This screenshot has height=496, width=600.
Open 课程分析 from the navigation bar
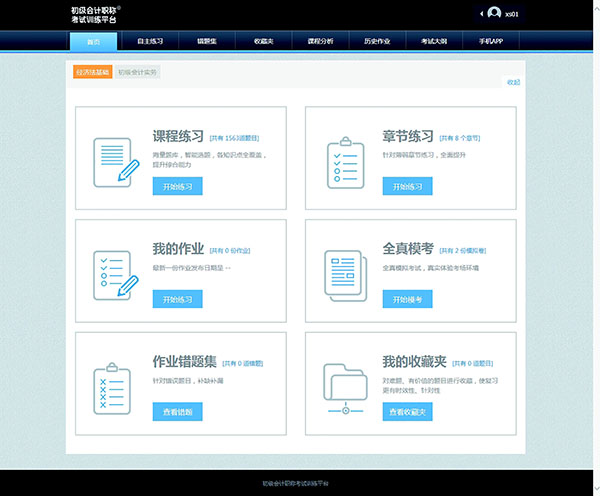(x=321, y=41)
